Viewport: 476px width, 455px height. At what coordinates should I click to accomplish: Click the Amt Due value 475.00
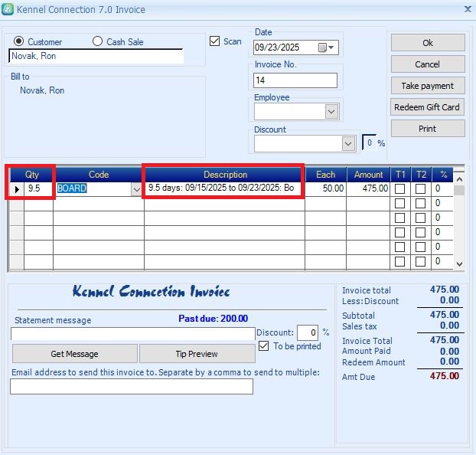(445, 376)
